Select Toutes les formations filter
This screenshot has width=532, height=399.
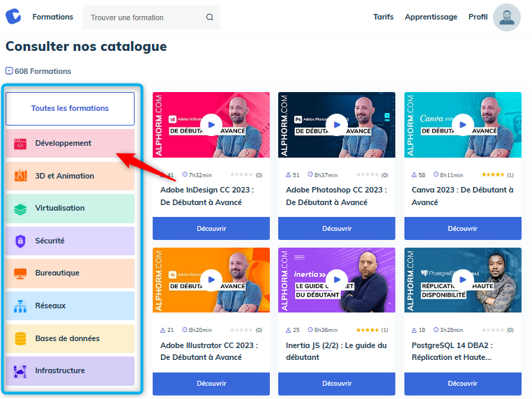(70, 109)
